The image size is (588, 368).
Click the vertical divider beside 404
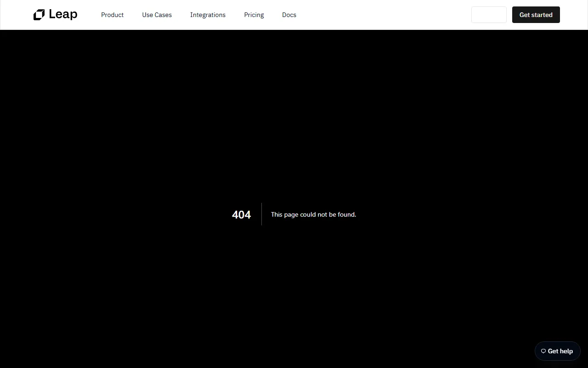pos(261,214)
